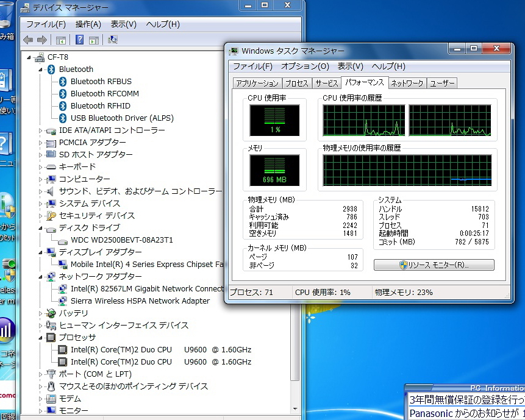Click the sound controller speaker icon
This screenshot has height=420, width=525.
coord(50,191)
